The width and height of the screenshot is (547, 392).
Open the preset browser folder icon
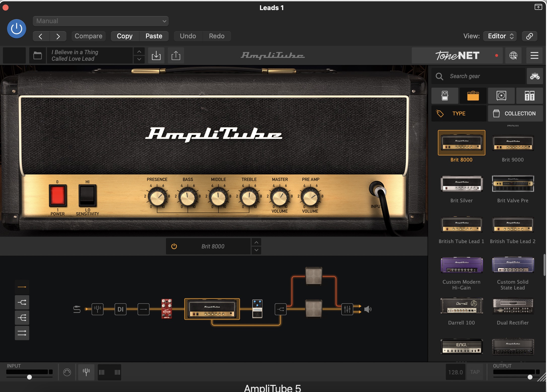pyautogui.click(x=38, y=55)
